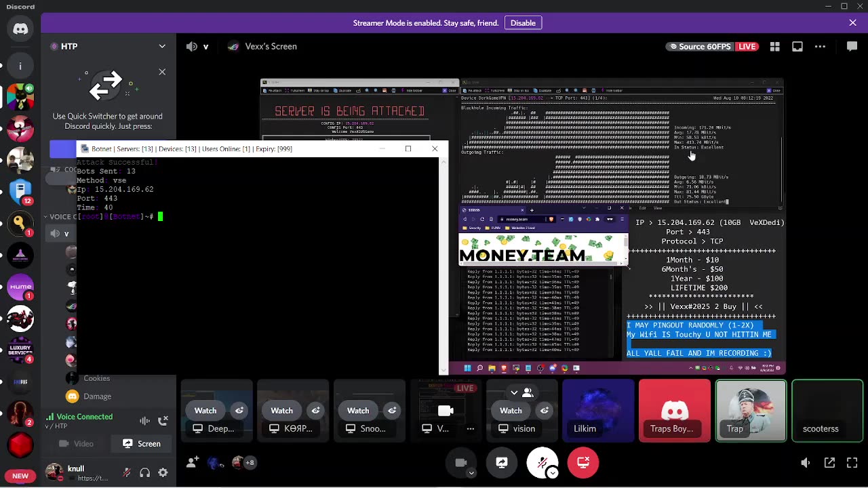Open camera options dropdown arrow
868x488 pixels.
tap(471, 473)
